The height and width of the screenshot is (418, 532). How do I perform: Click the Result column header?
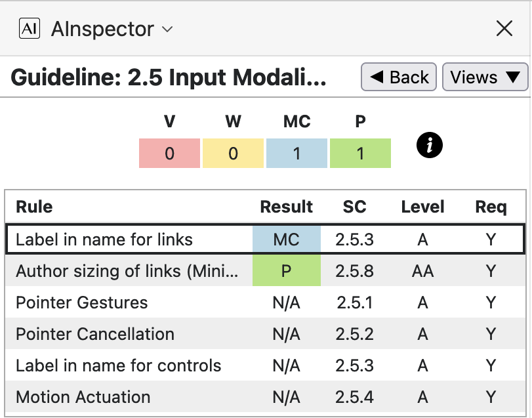(287, 207)
